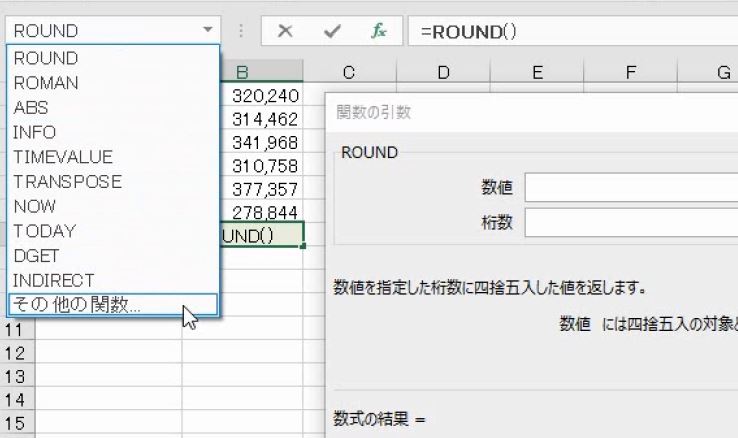Click cell containing 278,844
Screen dimensions: 738x438
click(261, 212)
